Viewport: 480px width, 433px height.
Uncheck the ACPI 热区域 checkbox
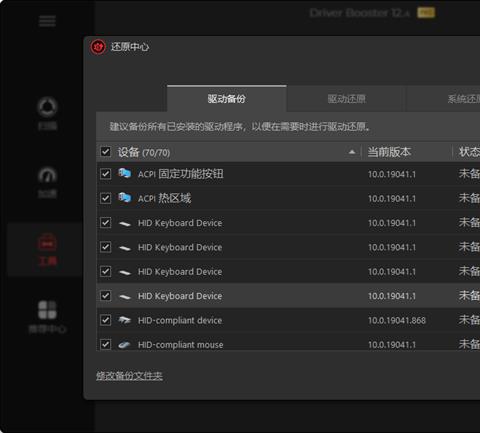click(105, 198)
